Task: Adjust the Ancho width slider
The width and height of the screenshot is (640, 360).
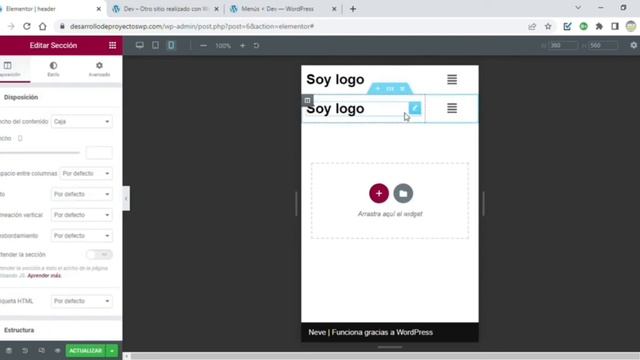Action: [x=40, y=153]
